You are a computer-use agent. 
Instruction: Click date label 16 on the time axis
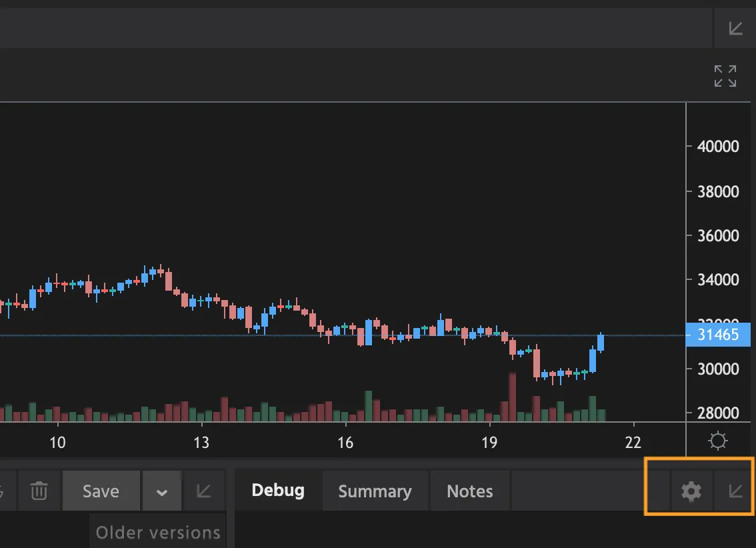345,443
